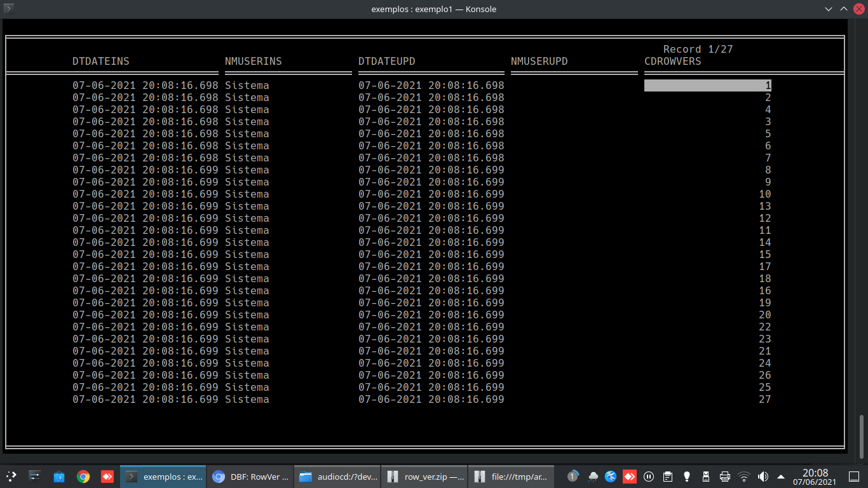Select the CDROWVERS value 13 cell
Image resolution: width=868 pixels, height=488 pixels.
pos(765,206)
